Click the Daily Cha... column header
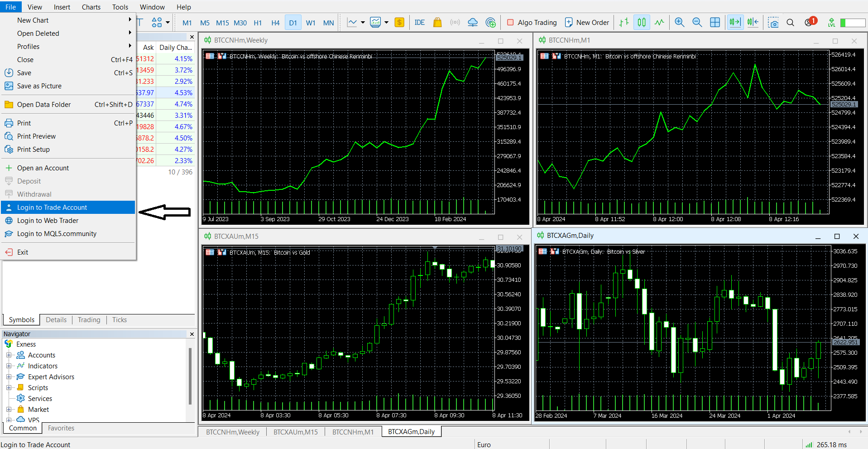Image resolution: width=868 pixels, height=449 pixels. point(176,47)
